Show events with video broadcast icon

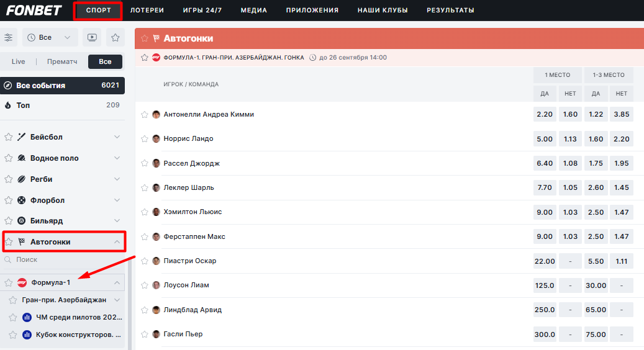92,38
